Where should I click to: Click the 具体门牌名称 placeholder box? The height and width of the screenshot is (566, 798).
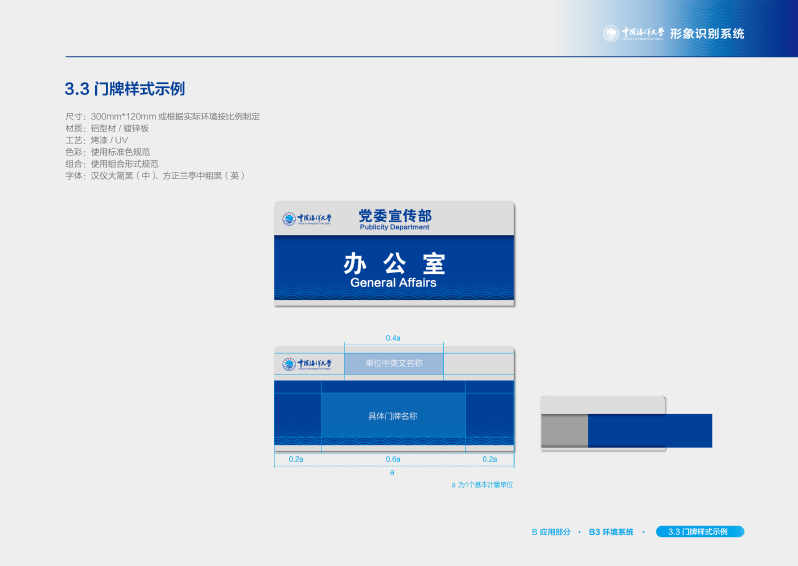click(394, 415)
